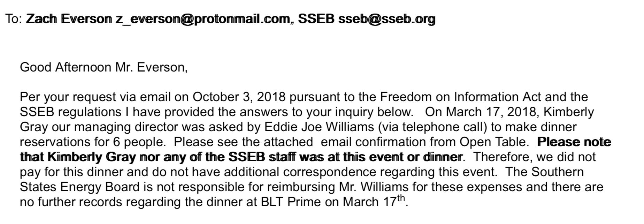Click the SSEB recipient name in To line
The width and height of the screenshot is (644, 224).
pos(316,18)
